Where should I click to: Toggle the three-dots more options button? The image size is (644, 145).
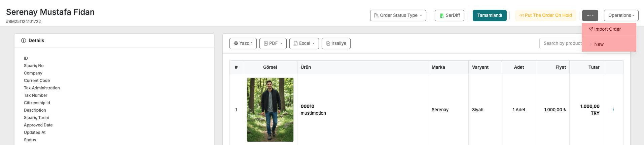(x=590, y=16)
